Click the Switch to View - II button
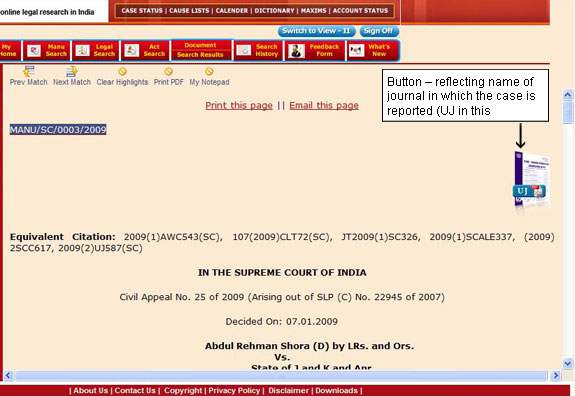 click(x=316, y=31)
